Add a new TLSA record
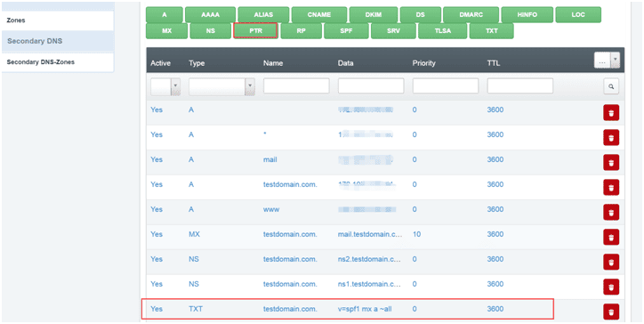This screenshot has width=644, height=324. pos(442,31)
